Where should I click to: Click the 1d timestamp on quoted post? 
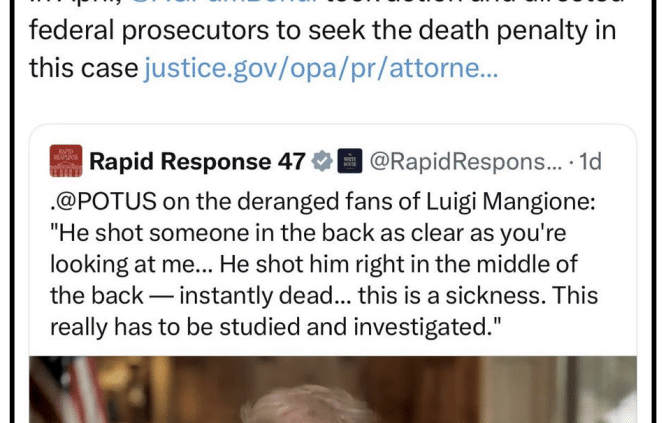(590, 162)
